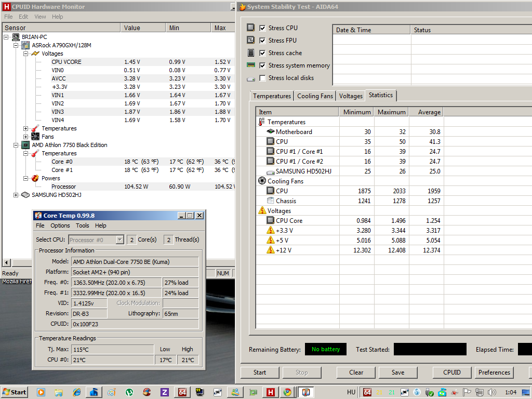The width and height of the screenshot is (532, 399).
Task: Switch to Core Temp taskbar button
Action: coord(305,392)
